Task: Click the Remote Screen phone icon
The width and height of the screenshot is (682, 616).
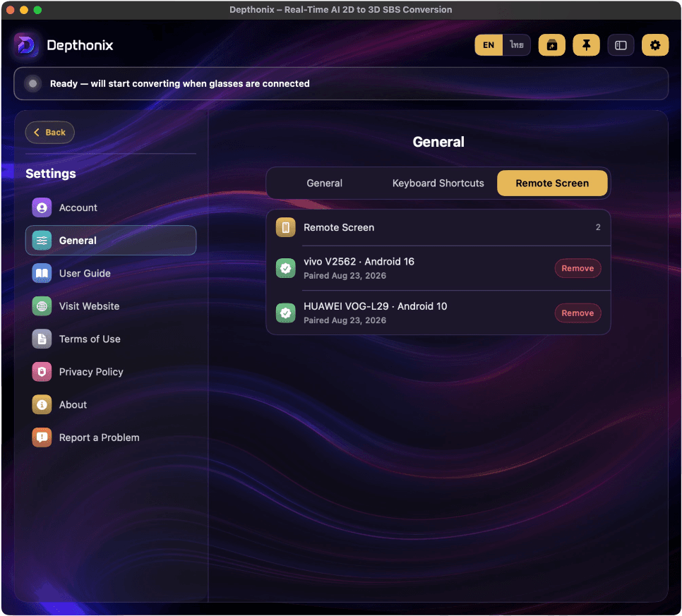Action: pos(286,227)
